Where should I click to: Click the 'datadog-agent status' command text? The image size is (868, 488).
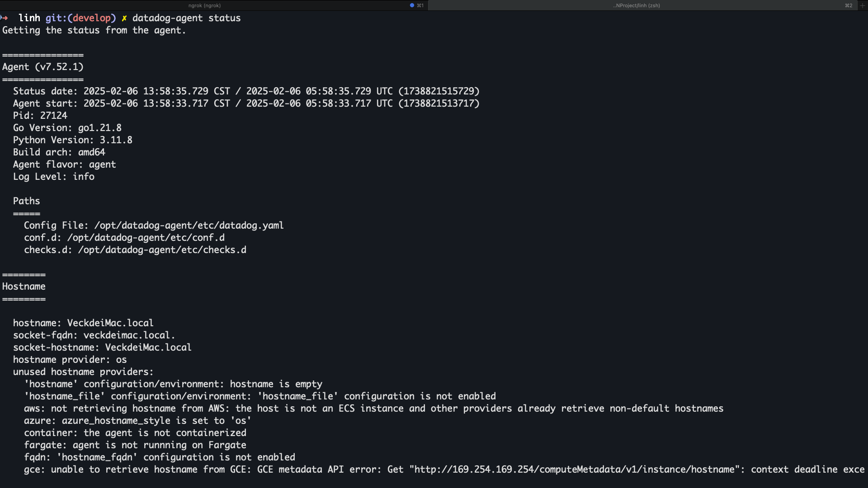pos(186,18)
